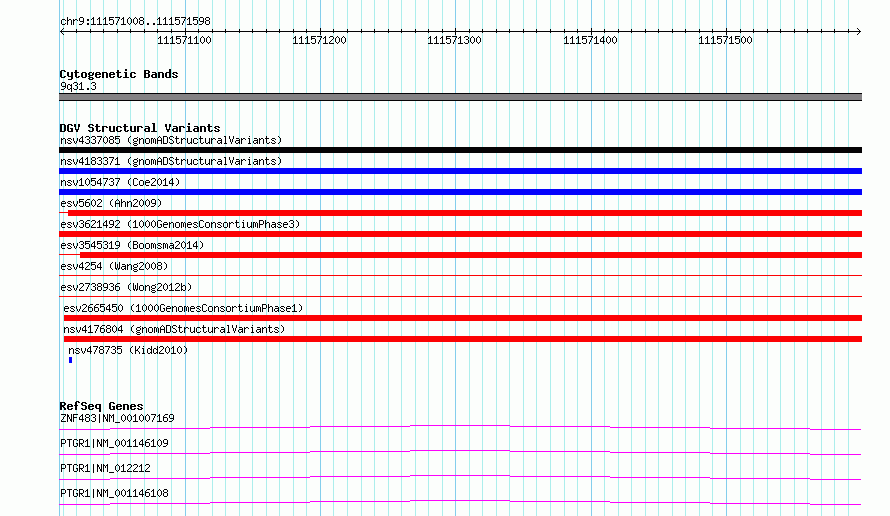Click the black nsv4337085 variant bar
Screen dimensions: 890x516
coord(460,150)
